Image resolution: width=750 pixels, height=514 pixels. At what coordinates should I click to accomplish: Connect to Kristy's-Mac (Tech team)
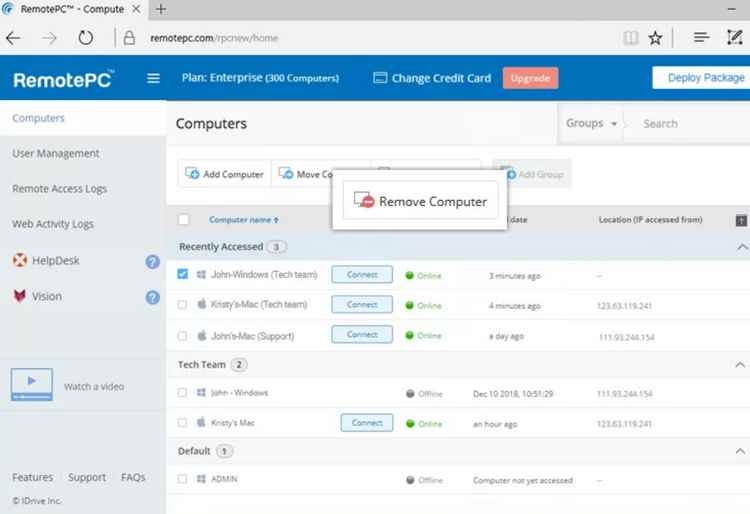(x=362, y=304)
